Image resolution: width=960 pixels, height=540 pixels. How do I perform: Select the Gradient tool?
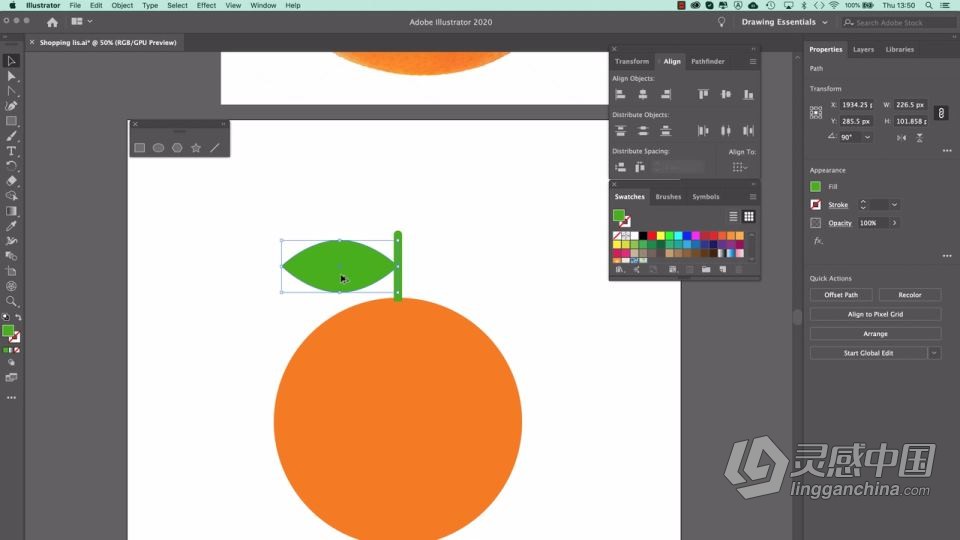11,211
